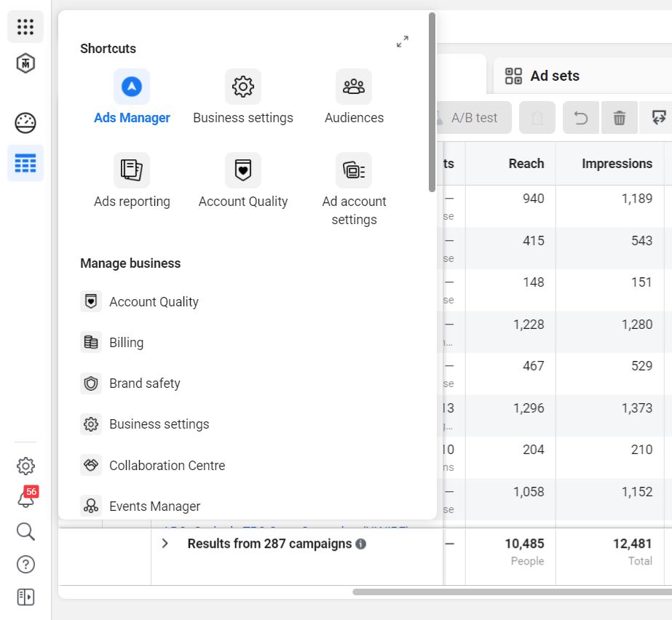Click the Reach value 415

533,240
